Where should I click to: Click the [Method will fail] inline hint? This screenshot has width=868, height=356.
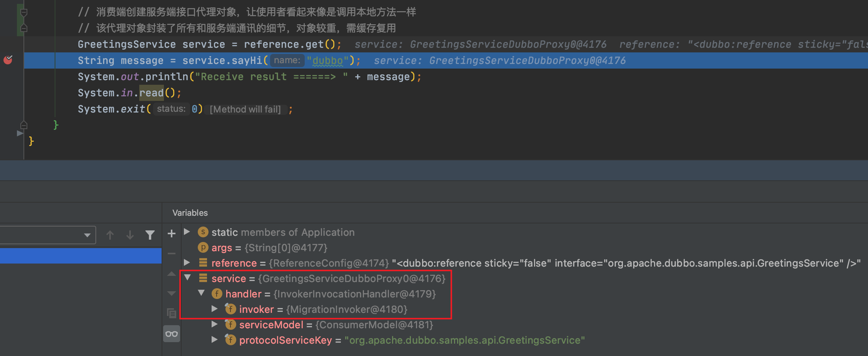tap(245, 109)
